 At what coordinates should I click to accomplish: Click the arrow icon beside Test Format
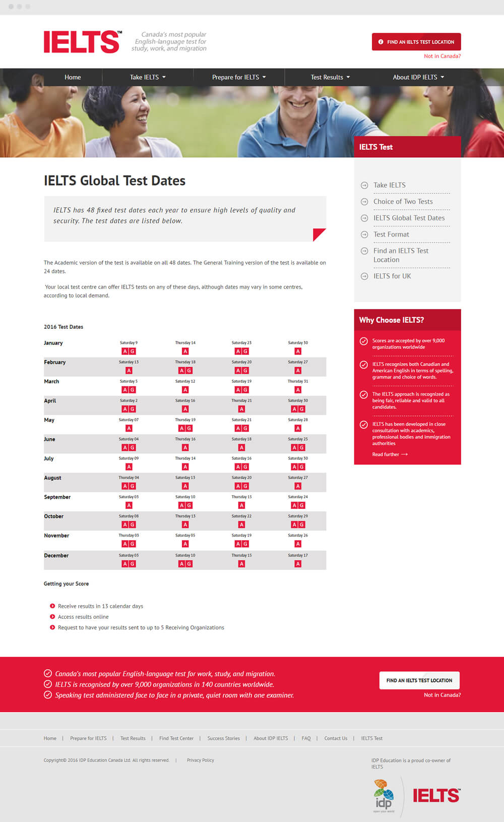(364, 234)
